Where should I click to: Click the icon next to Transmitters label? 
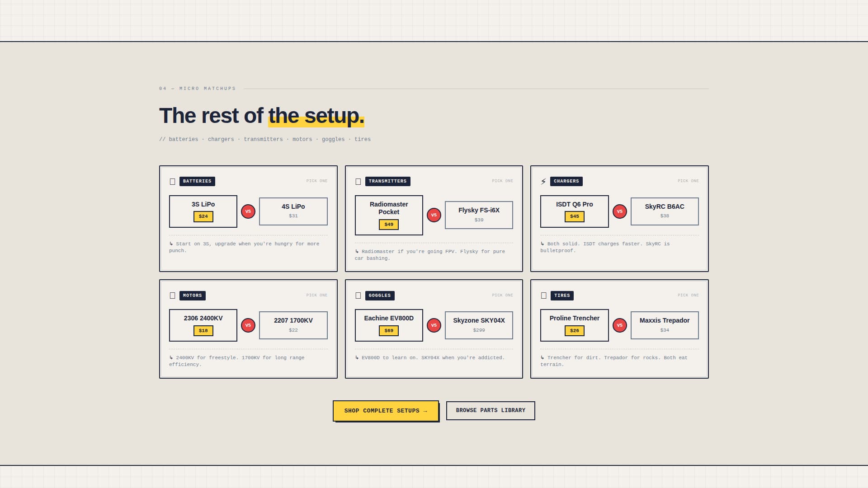(358, 182)
